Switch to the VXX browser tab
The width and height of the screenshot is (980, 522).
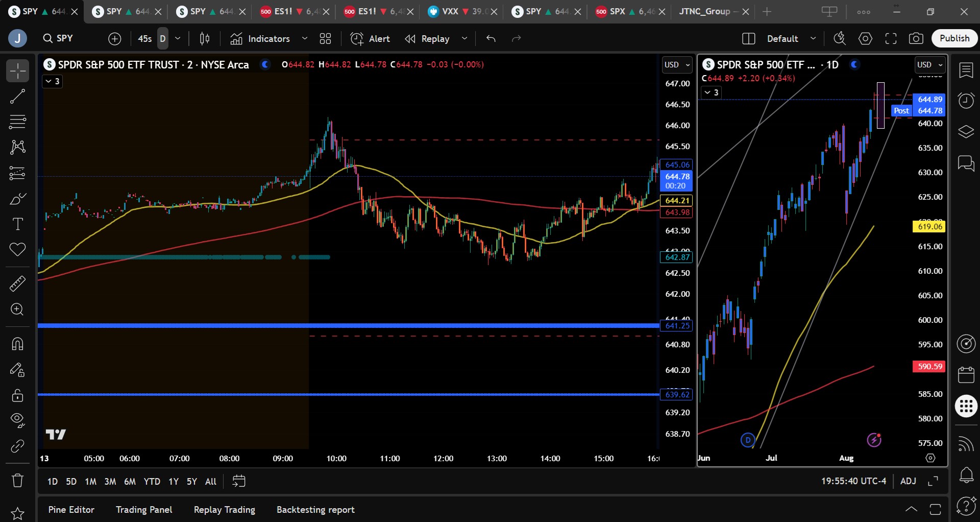click(x=461, y=11)
